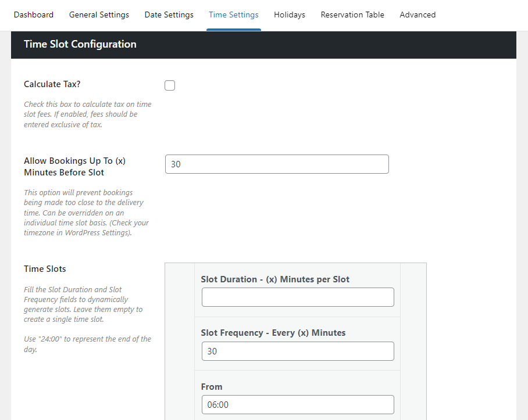
Task: Click the Slot Duration field label
Action: (274, 279)
